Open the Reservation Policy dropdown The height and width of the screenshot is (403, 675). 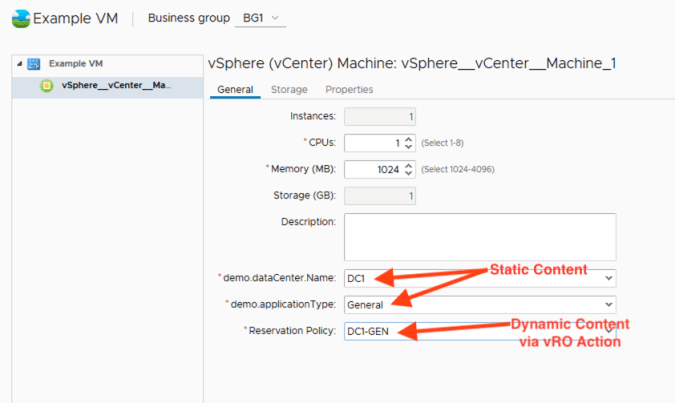[x=608, y=330]
